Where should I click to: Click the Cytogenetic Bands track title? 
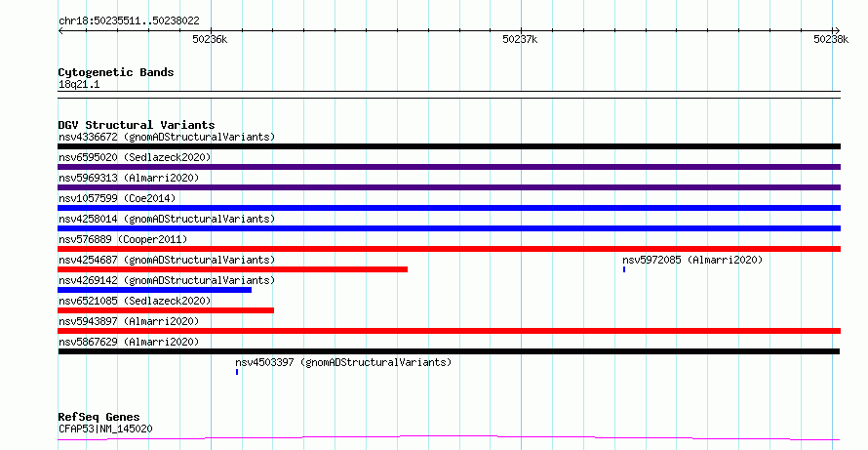[x=116, y=72]
